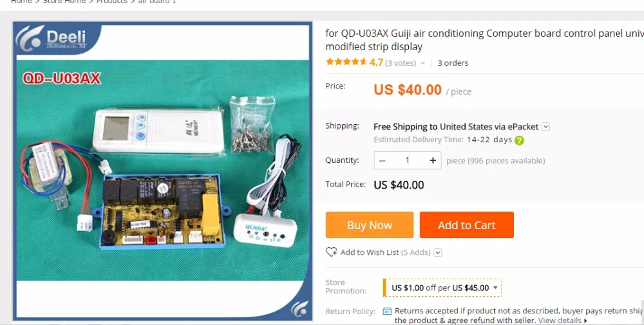Click the return policy icon
644x325 pixels.
tap(387, 311)
